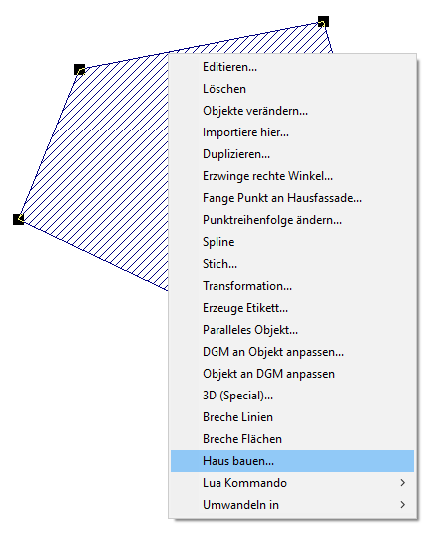Screen dimensions: 435x534
Task: Expand the Umwandeln in submenu arrow
Action: click(403, 504)
